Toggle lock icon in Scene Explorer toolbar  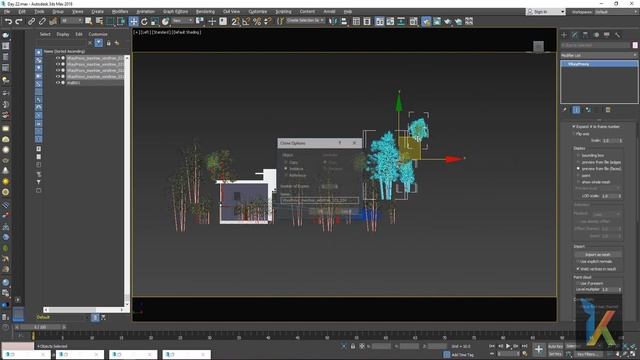coord(109,42)
